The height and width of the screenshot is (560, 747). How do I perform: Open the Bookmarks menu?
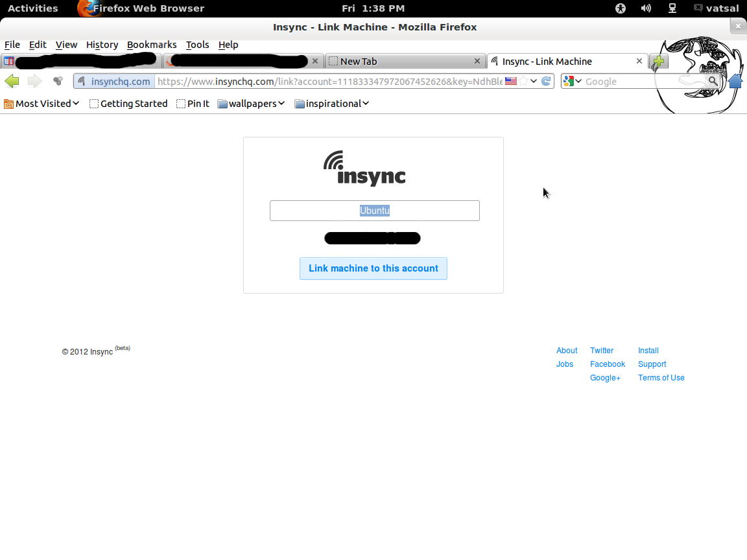point(152,45)
